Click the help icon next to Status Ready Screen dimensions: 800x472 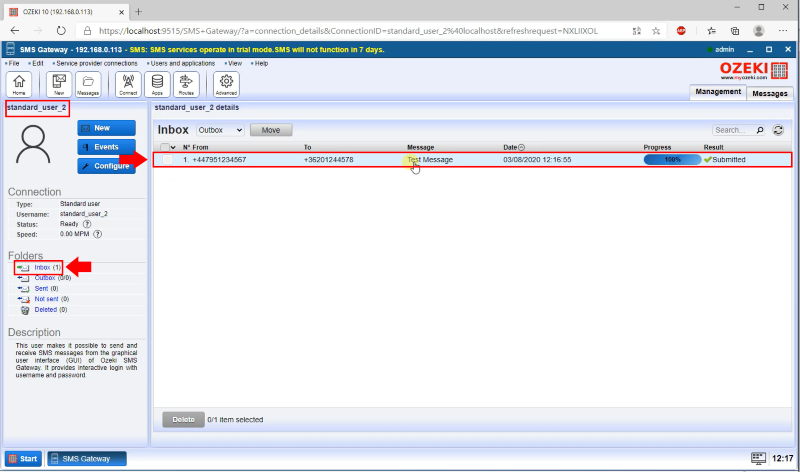click(x=87, y=224)
